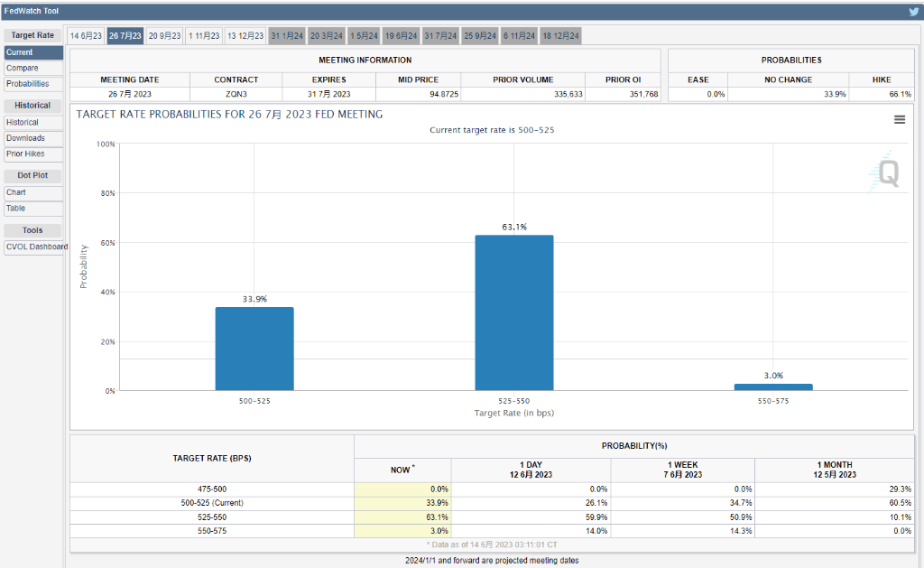The width and height of the screenshot is (924, 568).
Task: Click the QuikStrike Q logo watermark
Action: 886,174
